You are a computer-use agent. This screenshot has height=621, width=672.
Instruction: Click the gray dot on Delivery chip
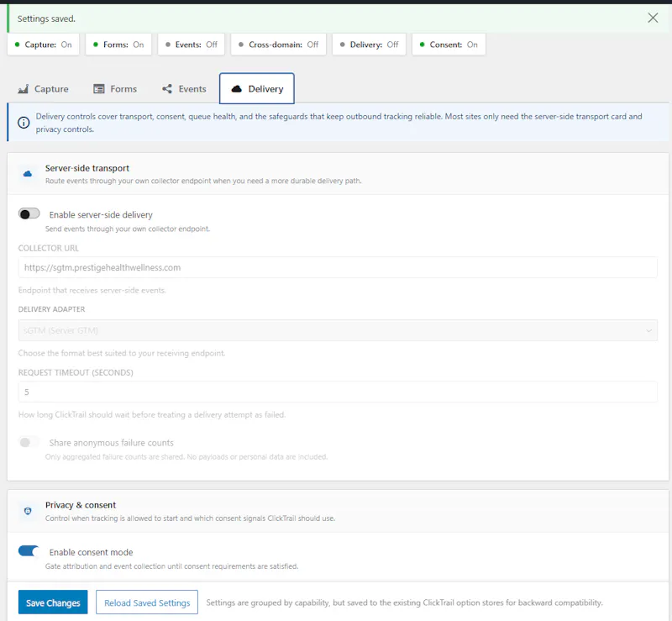point(343,45)
